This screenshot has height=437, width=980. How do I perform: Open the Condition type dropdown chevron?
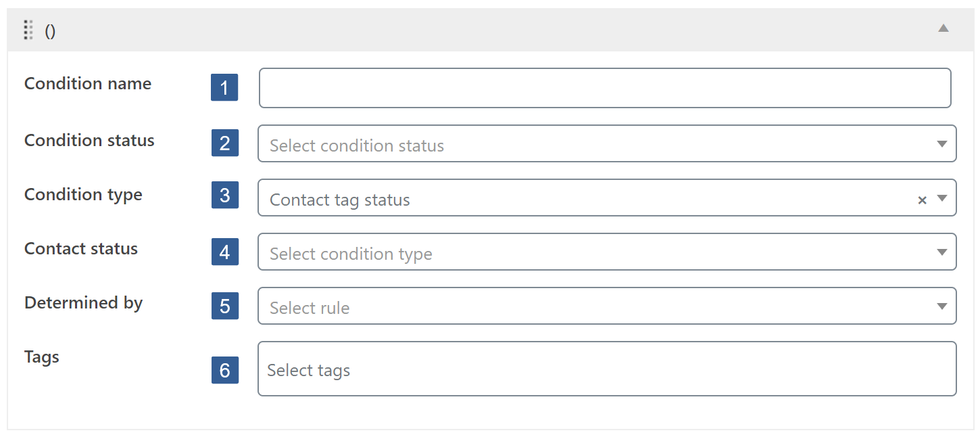point(942,198)
